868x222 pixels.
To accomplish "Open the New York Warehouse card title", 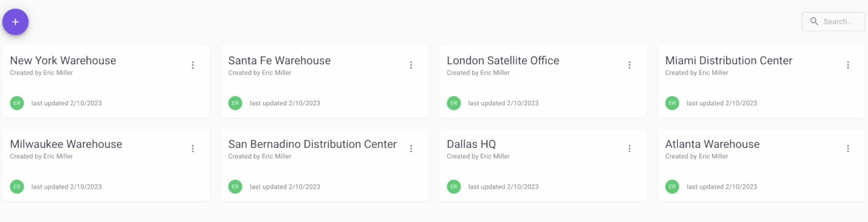I will tap(63, 60).
